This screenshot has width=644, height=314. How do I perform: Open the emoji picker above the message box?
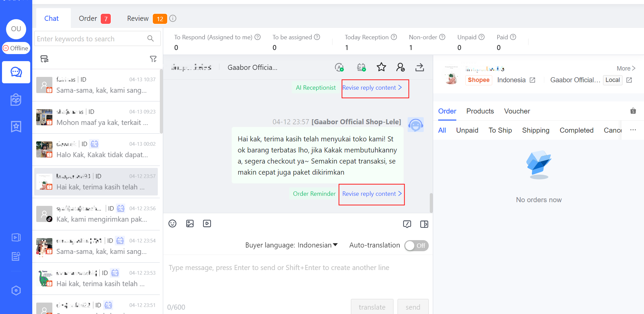click(172, 223)
